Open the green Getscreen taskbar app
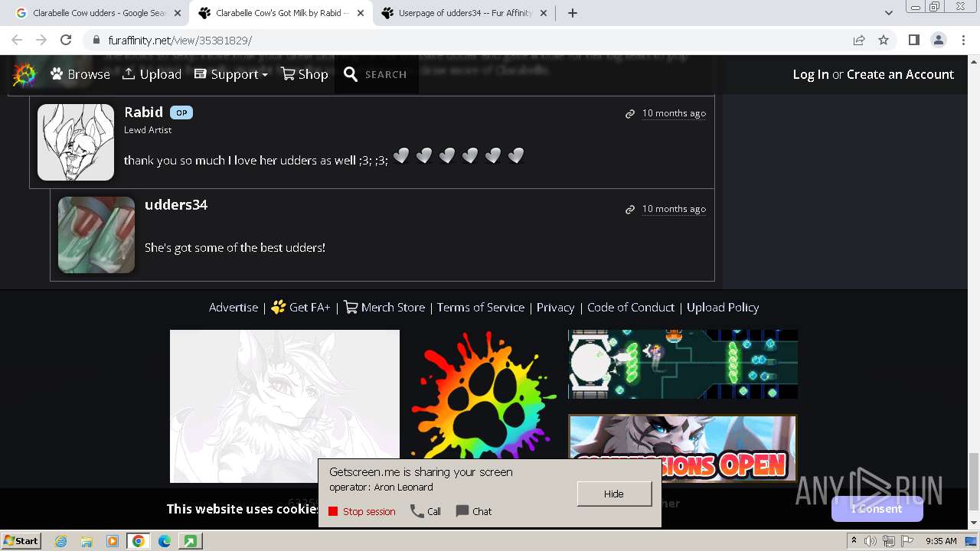980x551 pixels. coord(189,541)
